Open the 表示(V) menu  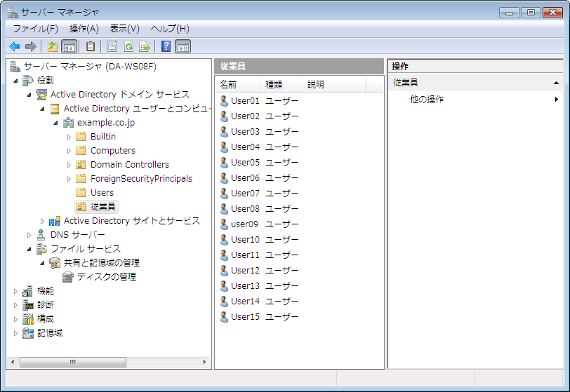click(x=125, y=29)
